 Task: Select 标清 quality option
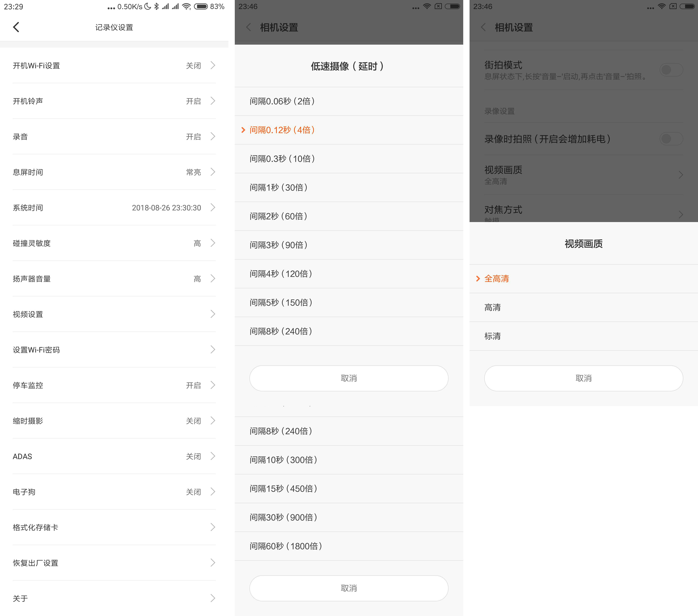492,336
